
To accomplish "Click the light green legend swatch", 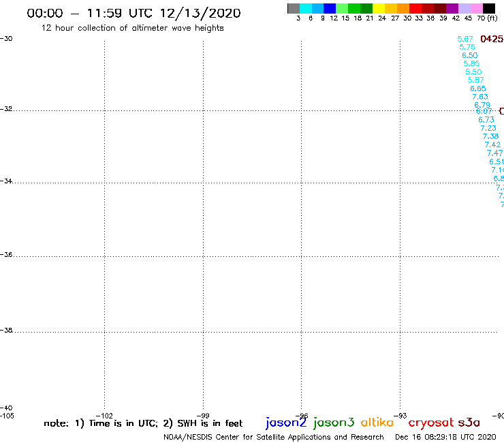I will [x=342, y=8].
